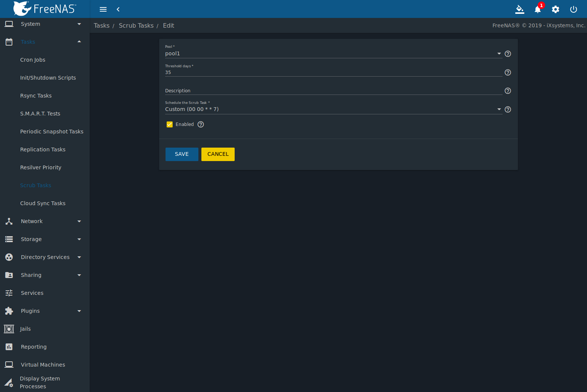Viewport: 587px width, 392px height.
Task: Open Reporting page label
Action: 34,347
